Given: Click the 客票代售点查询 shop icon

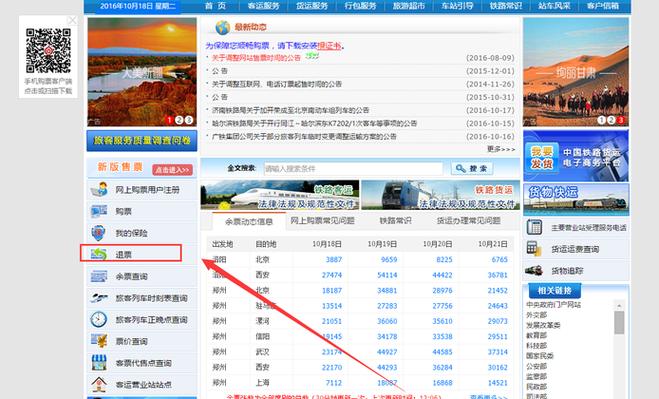Looking at the screenshot, I should pyautogui.click(x=99, y=362).
